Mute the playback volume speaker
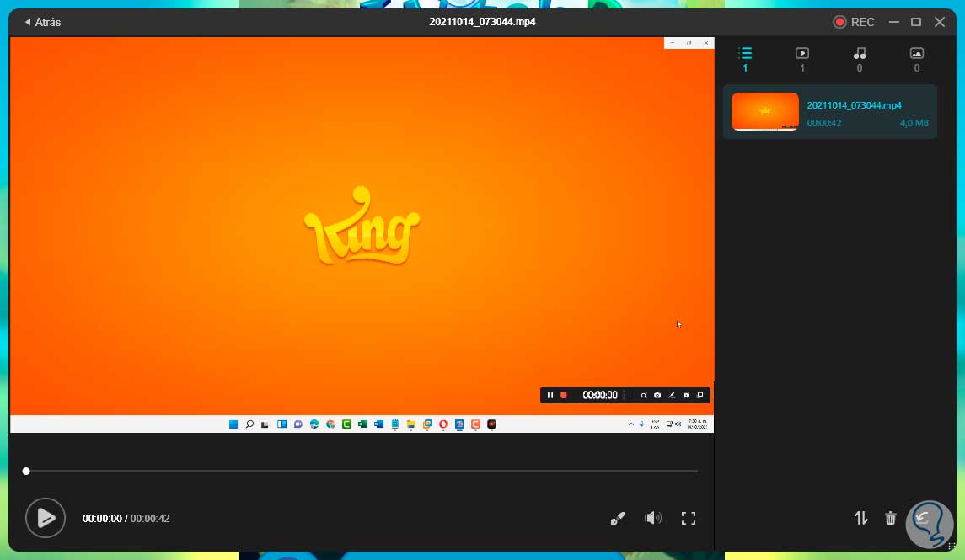This screenshot has width=965, height=560. click(653, 518)
